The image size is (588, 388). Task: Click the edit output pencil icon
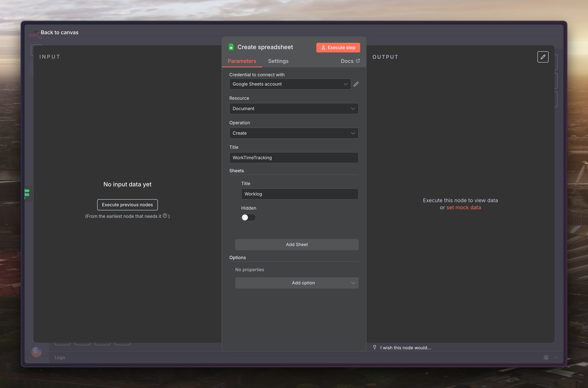[543, 57]
